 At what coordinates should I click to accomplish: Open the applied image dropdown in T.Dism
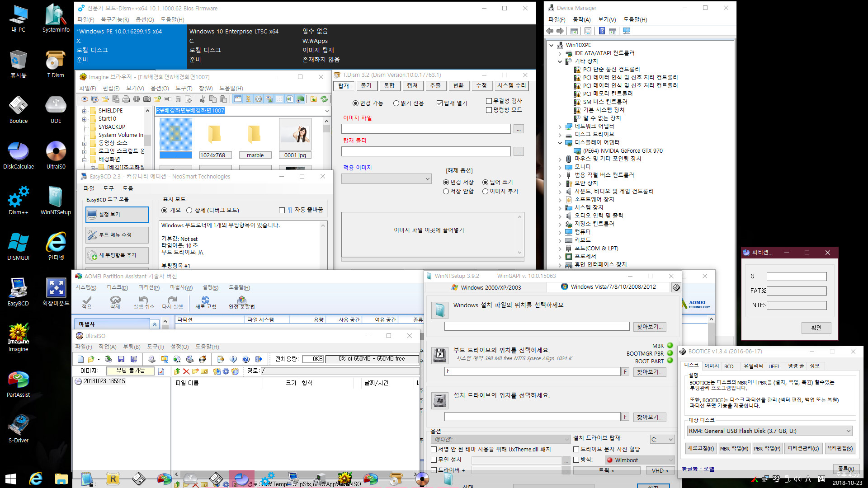pos(386,179)
